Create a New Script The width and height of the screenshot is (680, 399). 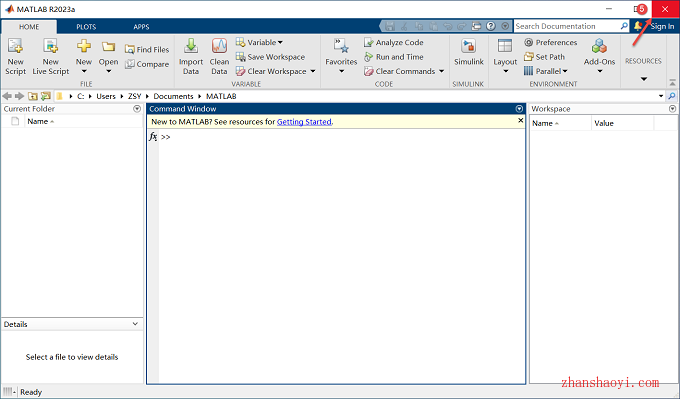tap(15, 57)
